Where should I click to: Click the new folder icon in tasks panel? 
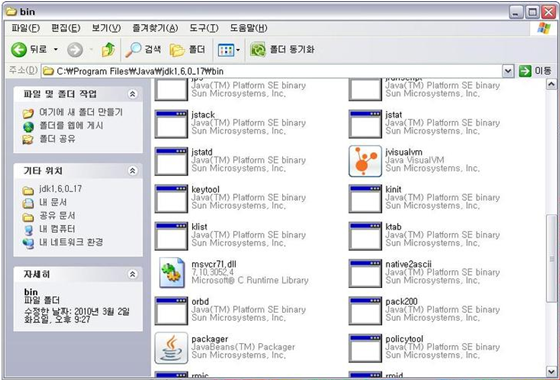pos(28,114)
